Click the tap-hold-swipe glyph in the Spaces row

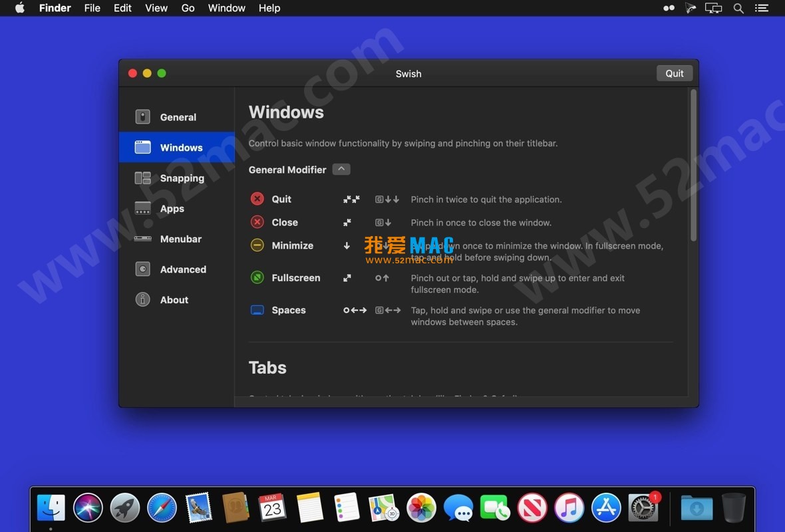[355, 311]
